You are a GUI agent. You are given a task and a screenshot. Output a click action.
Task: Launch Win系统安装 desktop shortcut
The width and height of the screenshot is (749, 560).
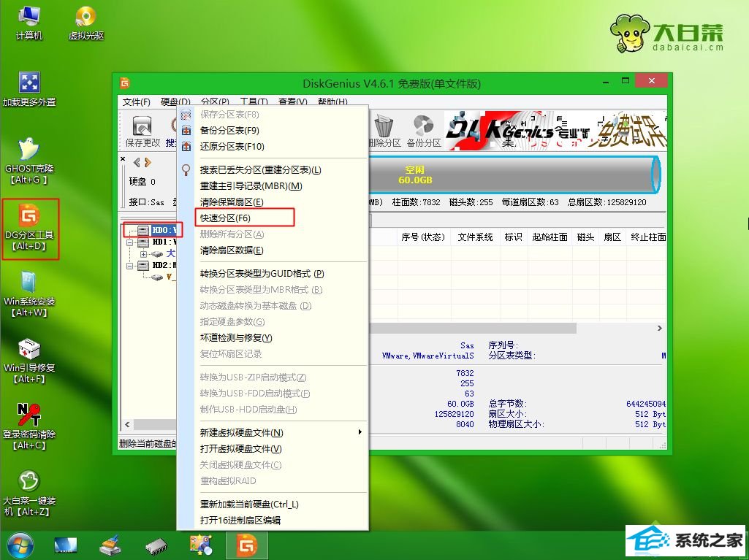(x=29, y=294)
